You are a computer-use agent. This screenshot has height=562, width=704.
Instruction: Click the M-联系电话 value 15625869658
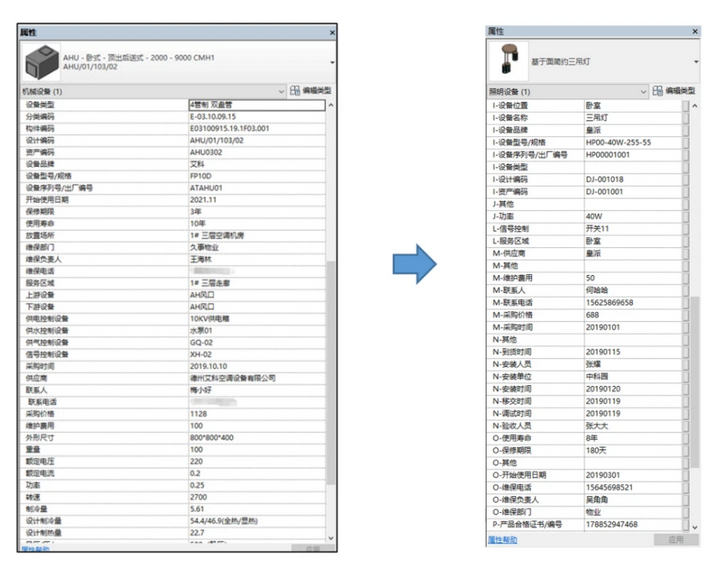click(x=609, y=303)
